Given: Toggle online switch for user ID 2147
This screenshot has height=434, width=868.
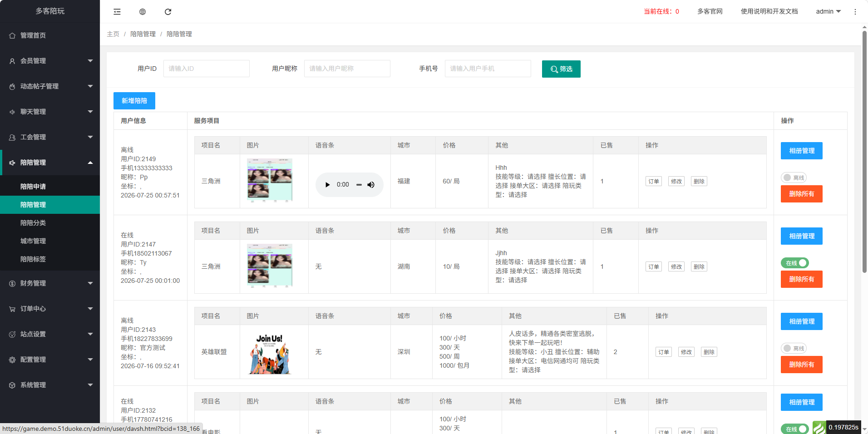Looking at the screenshot, I should pos(794,263).
